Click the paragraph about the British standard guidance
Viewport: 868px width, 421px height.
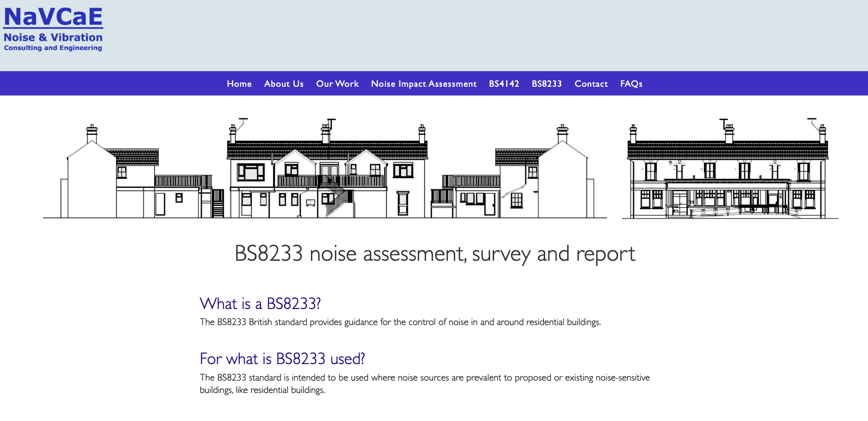point(400,322)
